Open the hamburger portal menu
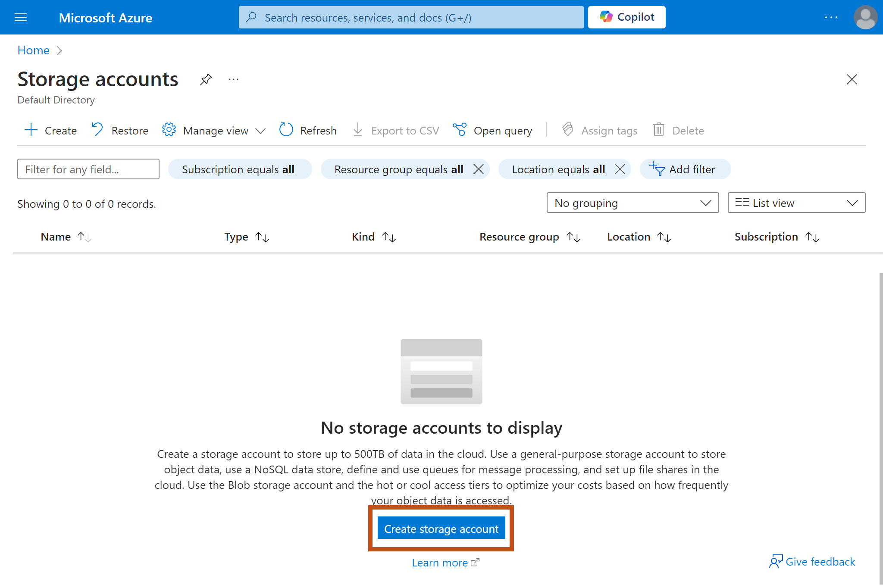The width and height of the screenshot is (883, 588). [21, 18]
